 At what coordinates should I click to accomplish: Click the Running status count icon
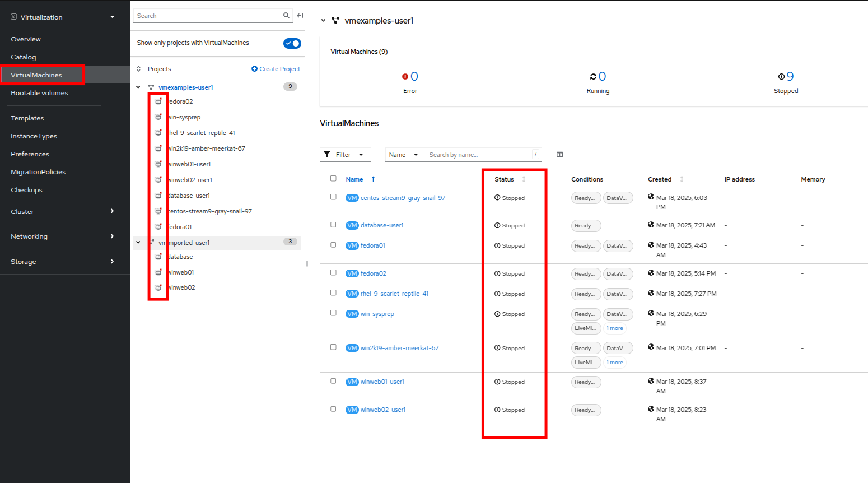593,77
